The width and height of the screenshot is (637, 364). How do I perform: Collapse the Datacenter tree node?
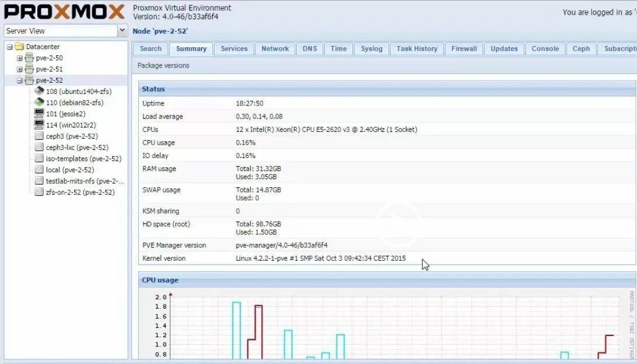point(10,47)
